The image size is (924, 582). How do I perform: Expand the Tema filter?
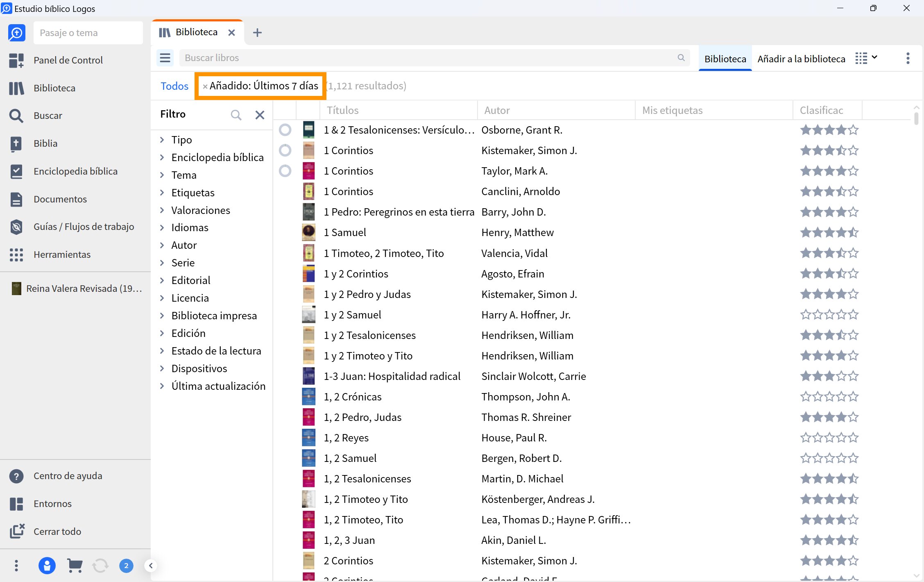(162, 175)
